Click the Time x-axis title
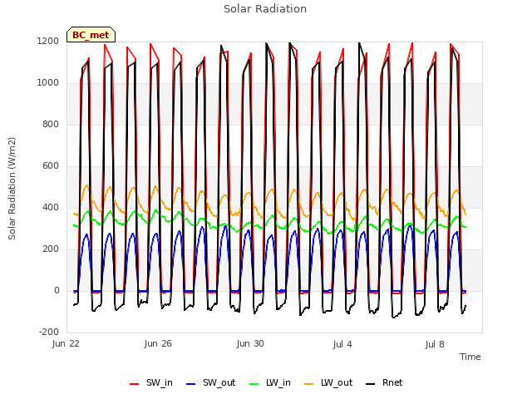 point(470,357)
